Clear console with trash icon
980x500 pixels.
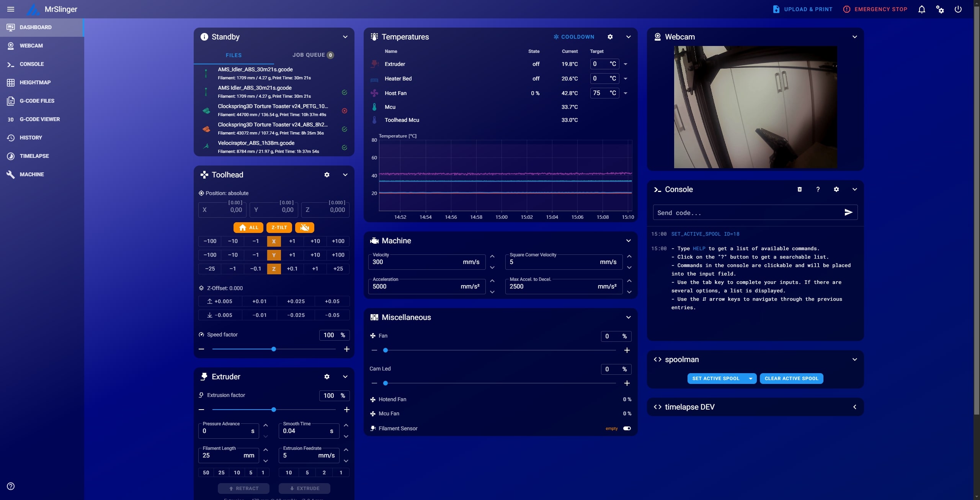tap(799, 189)
